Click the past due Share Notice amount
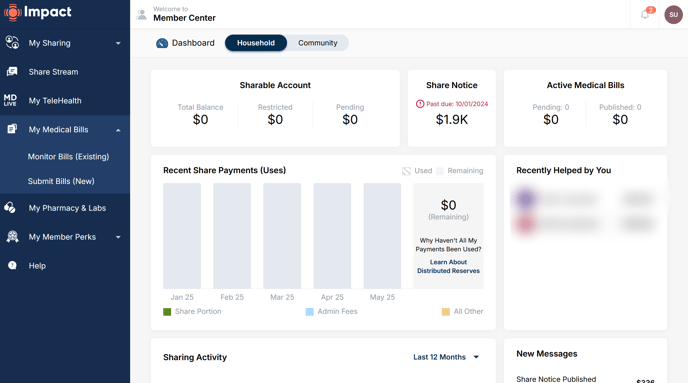This screenshot has height=383, width=688. (452, 119)
